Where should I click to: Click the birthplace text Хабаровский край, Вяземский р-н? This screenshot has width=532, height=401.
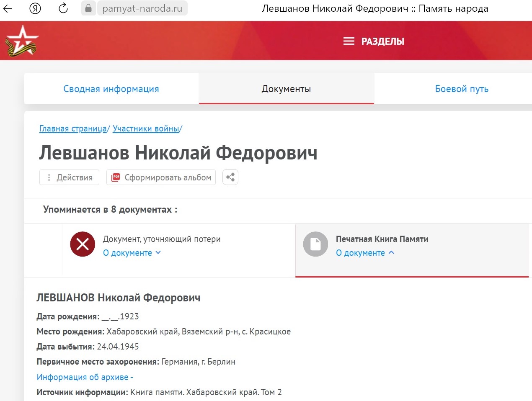tap(173, 332)
